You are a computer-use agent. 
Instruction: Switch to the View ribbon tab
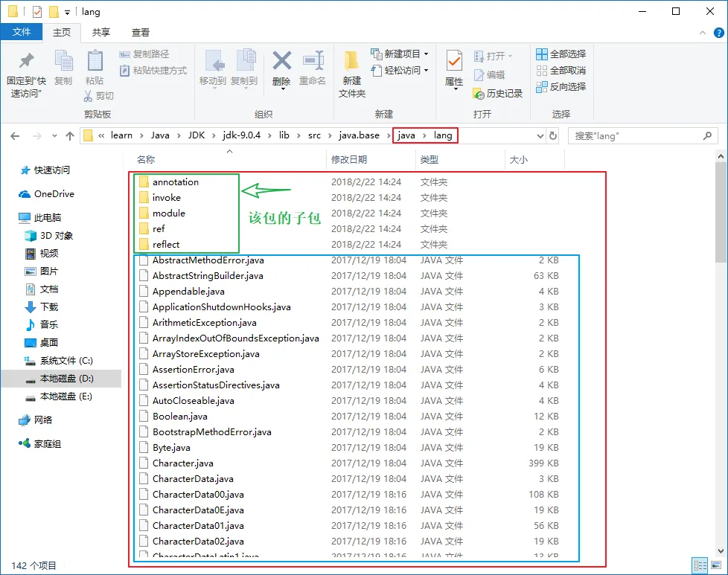point(141,33)
